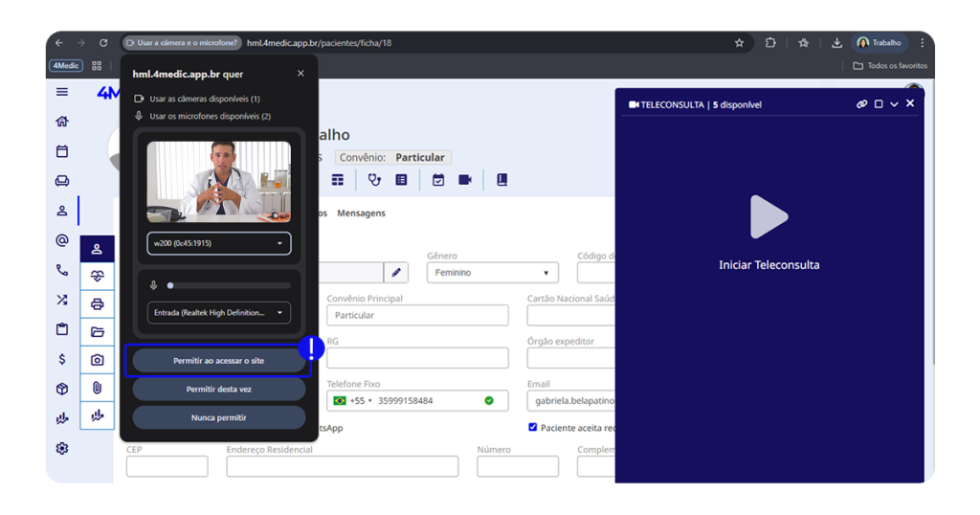Click the "Permitir ao acessar o site" button

(218, 361)
